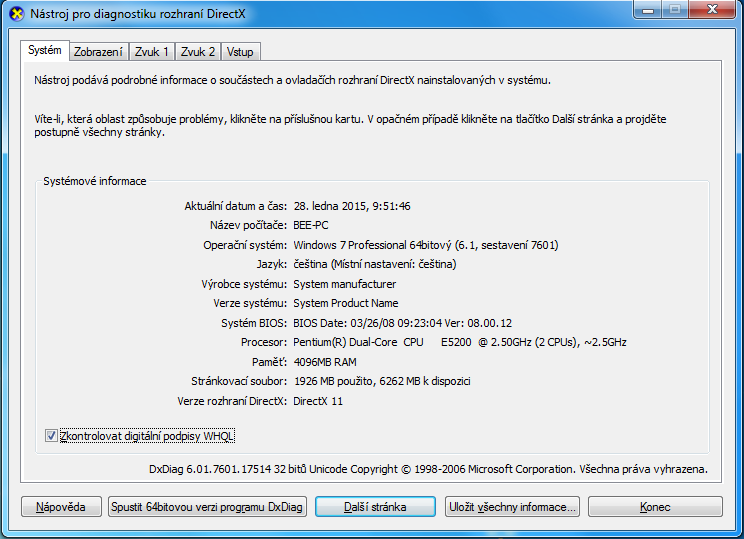Viewport: 744px width, 539px height.
Task: Open the Vstup tab
Action: click(240, 52)
